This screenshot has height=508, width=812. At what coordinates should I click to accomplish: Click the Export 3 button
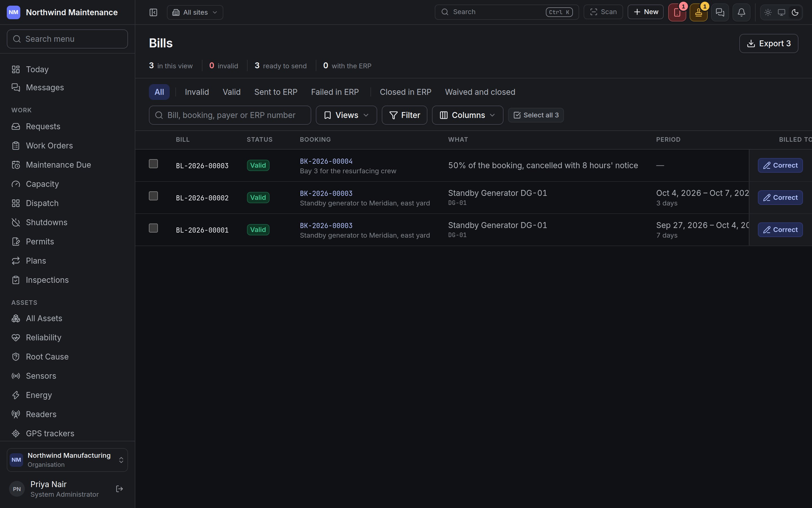click(769, 43)
